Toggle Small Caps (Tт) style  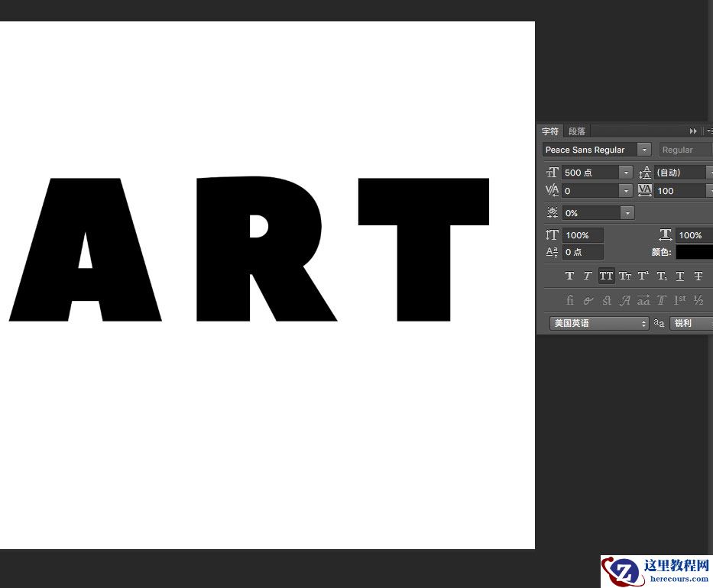point(625,276)
